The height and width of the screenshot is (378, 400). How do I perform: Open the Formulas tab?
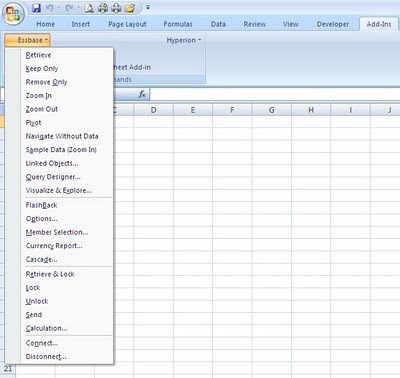(x=178, y=24)
